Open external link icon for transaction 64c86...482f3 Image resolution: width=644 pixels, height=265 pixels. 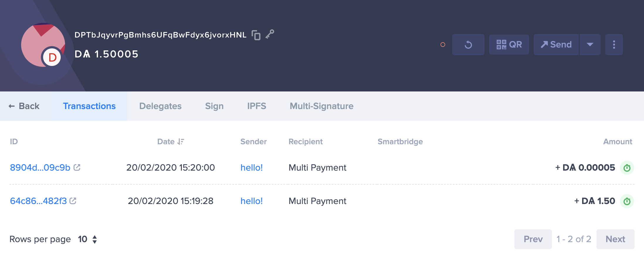click(73, 201)
